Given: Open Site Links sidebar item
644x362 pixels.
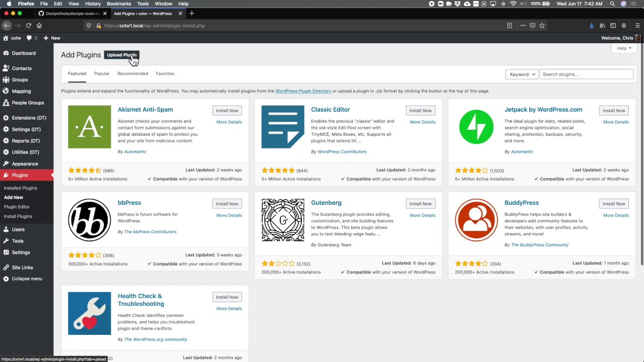Looking at the screenshot, I should (22, 267).
